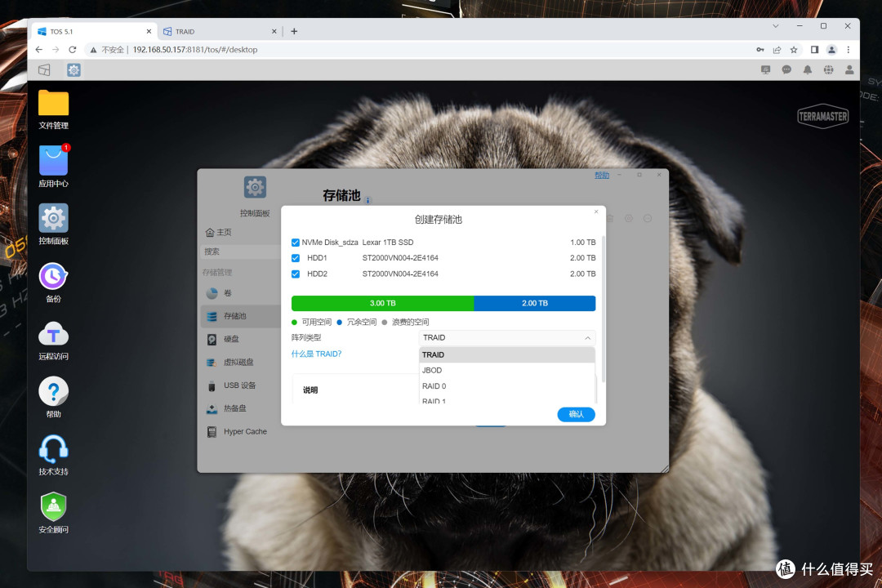Open the TOS notifications bell icon
Image resolution: width=882 pixels, height=588 pixels.
(x=807, y=69)
